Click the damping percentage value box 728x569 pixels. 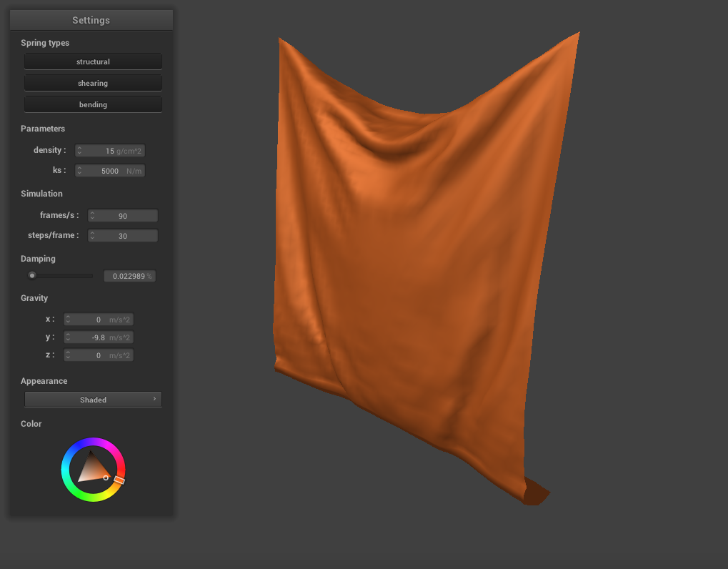click(x=129, y=276)
